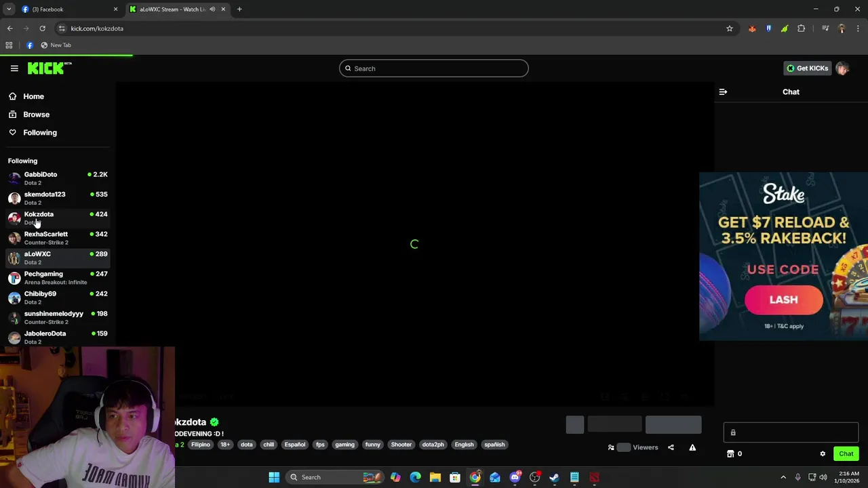The height and width of the screenshot is (488, 868).
Task: Click the fps tag
Action: click(x=320, y=445)
